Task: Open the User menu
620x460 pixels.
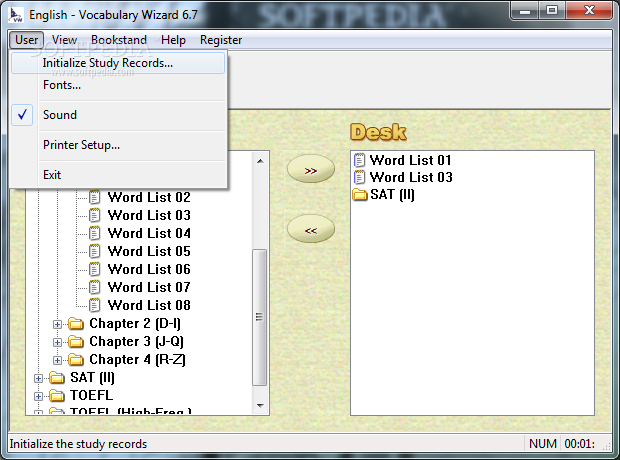Action: tap(26, 40)
